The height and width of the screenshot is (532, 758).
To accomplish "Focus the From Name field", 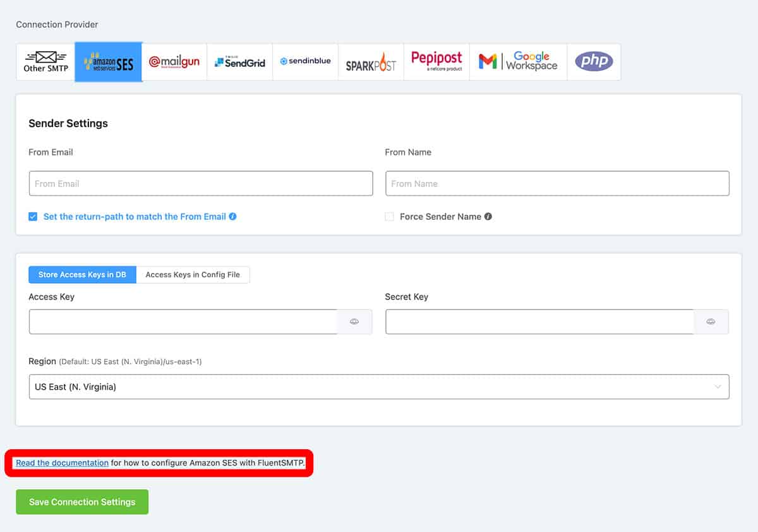I will coord(557,183).
